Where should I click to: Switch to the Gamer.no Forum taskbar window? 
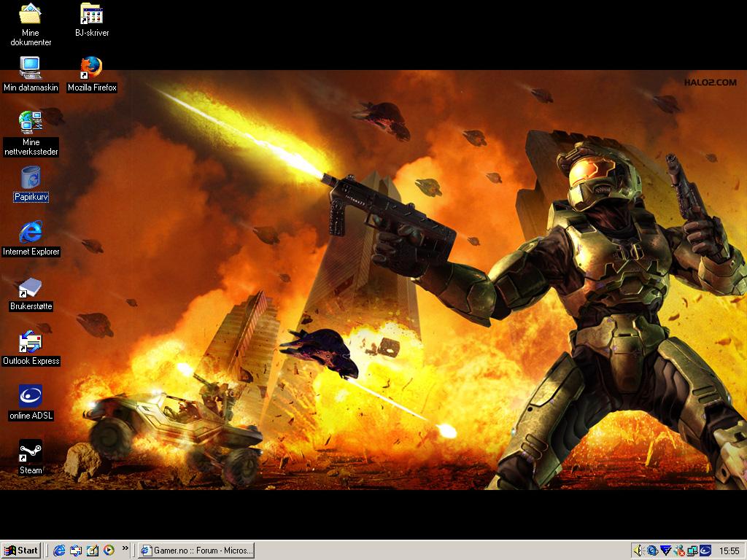pos(196,551)
